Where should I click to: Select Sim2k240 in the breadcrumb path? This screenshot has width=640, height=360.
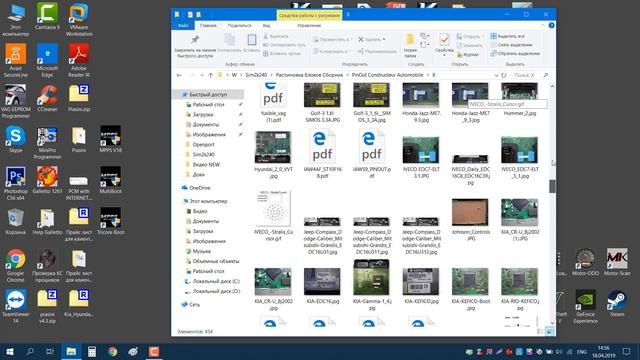click(x=256, y=75)
